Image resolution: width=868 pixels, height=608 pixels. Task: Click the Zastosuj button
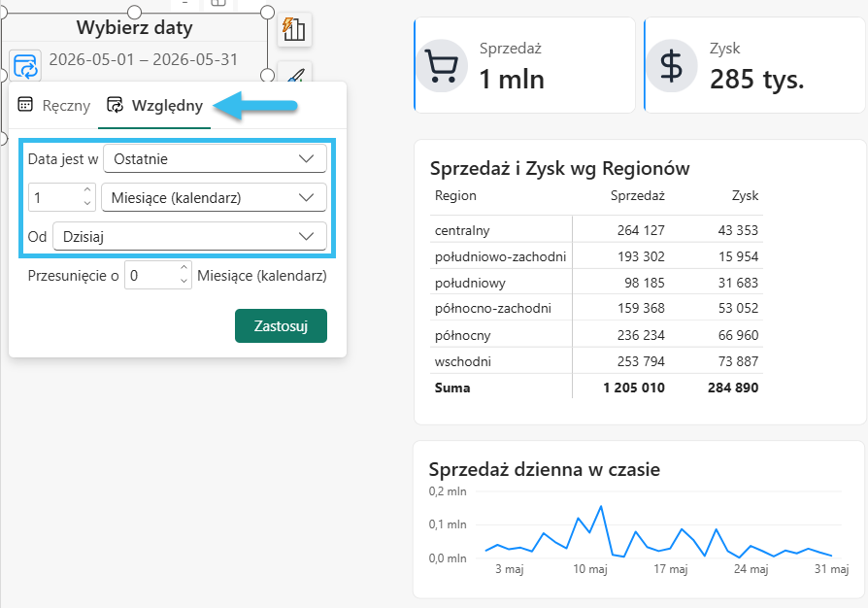pyautogui.click(x=281, y=326)
